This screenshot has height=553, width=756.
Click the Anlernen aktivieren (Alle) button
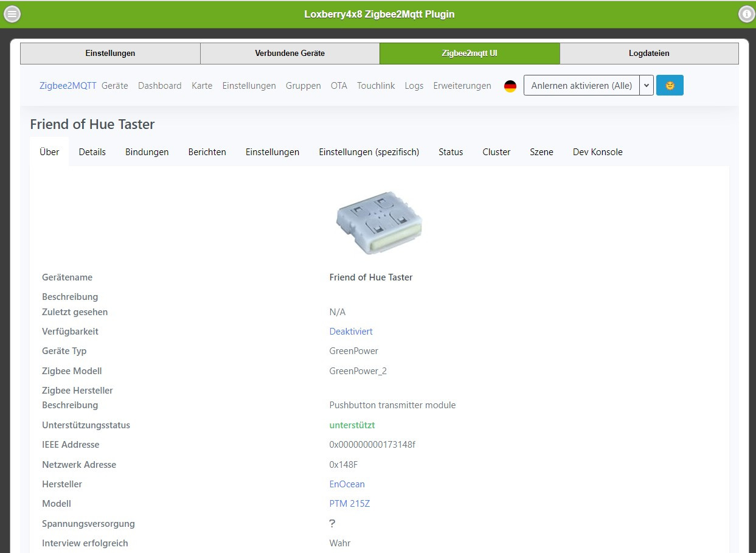tap(581, 85)
